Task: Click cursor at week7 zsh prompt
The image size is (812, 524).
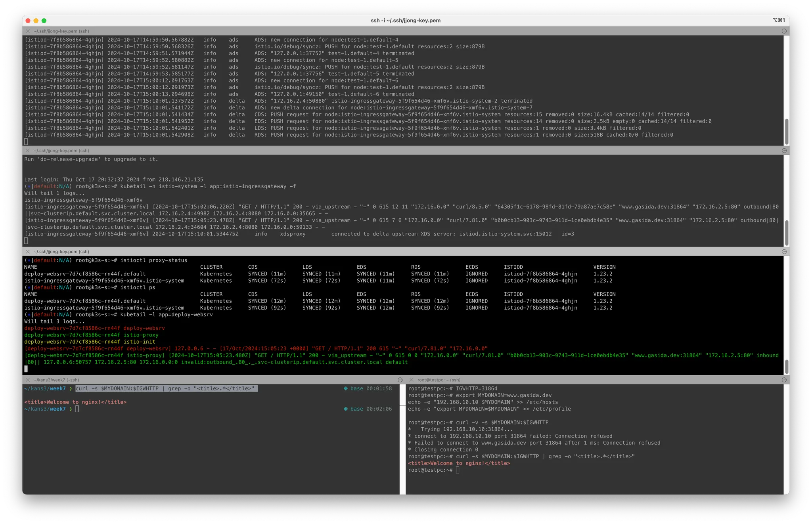Action: click(x=77, y=409)
